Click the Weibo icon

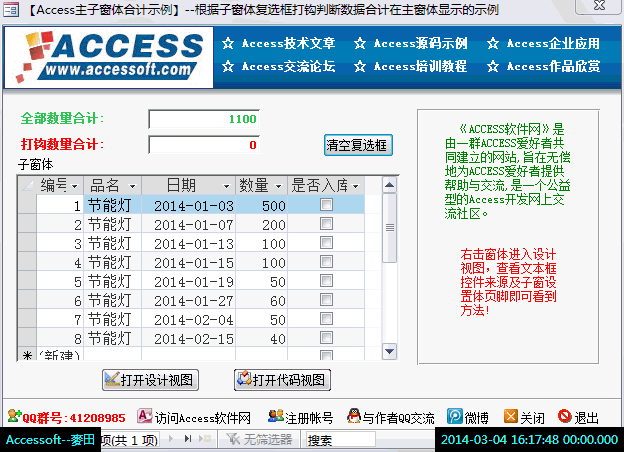click(454, 417)
